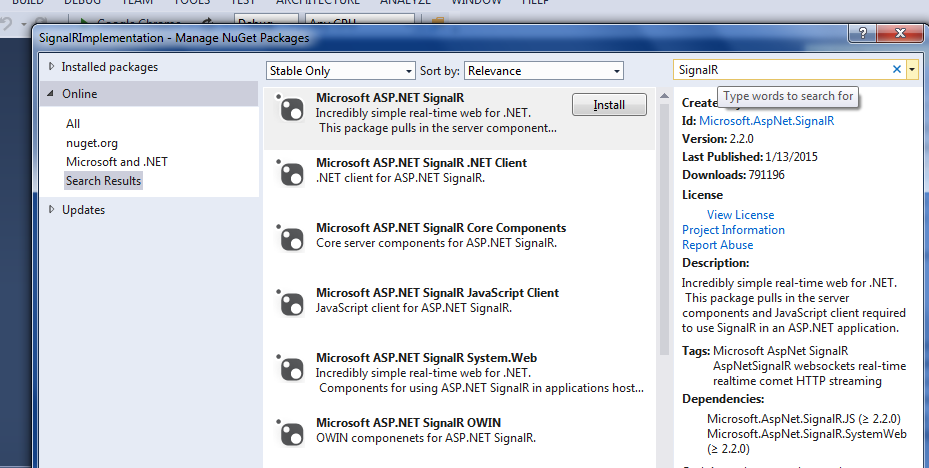
Task: Open the View License link
Action: (740, 215)
